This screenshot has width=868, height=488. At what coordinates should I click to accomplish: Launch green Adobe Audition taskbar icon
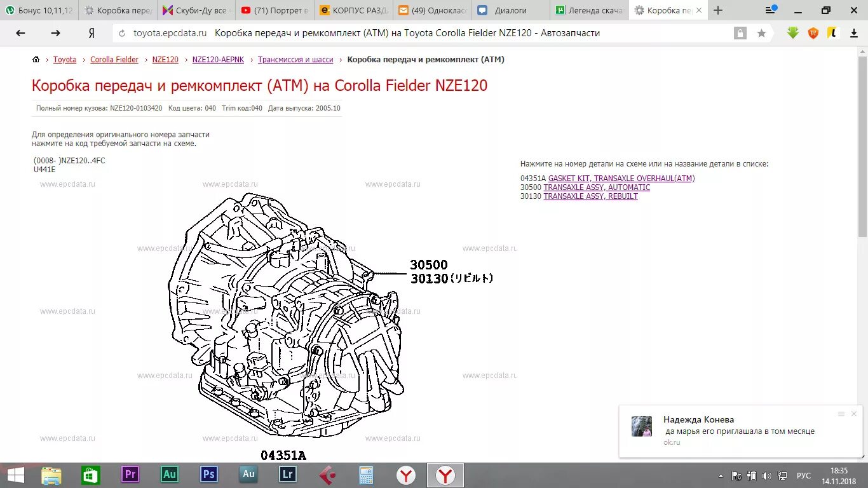point(170,474)
